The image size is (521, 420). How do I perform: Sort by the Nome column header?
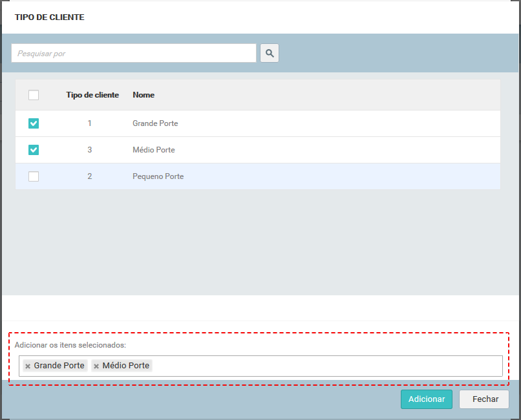click(144, 95)
